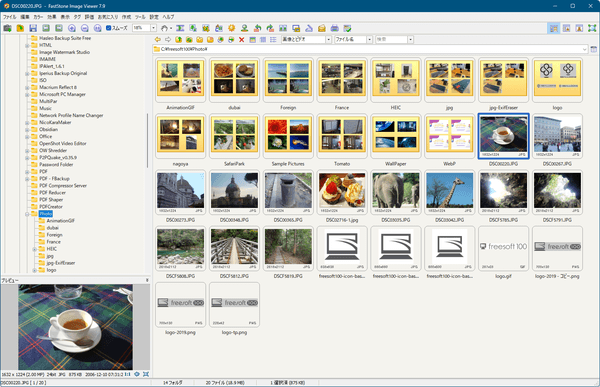600x387 pixels.
Task: Open the zoom percentage dropdown
Action: 153,28
